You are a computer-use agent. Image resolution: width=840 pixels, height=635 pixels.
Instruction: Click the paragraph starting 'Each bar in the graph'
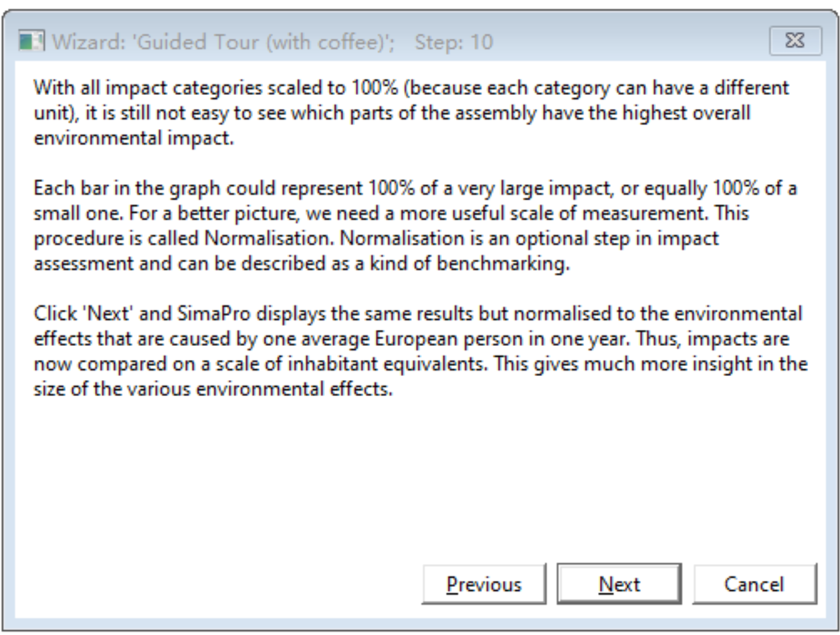[415, 225]
